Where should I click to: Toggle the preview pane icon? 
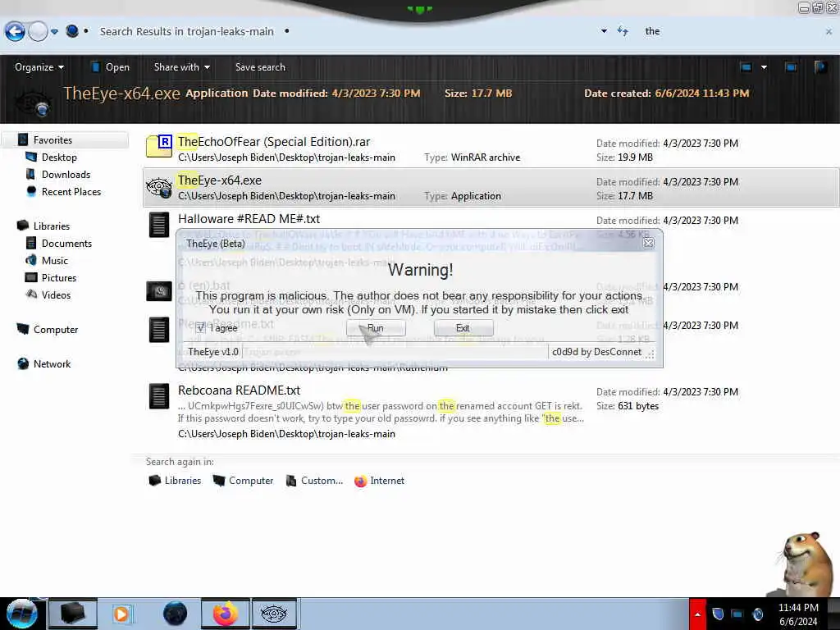point(791,67)
